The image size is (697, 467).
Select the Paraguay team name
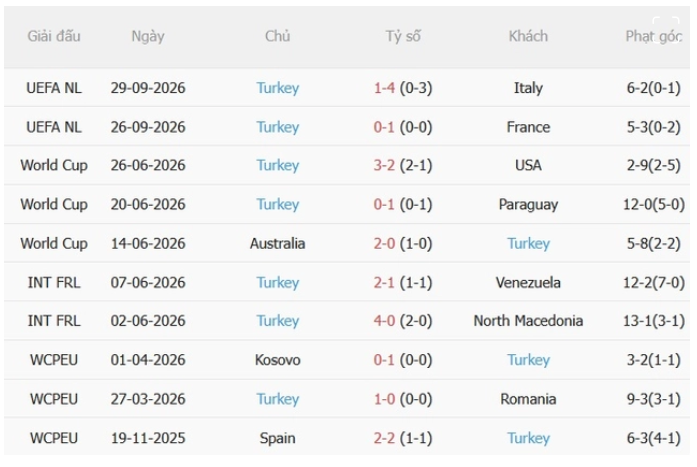point(528,204)
